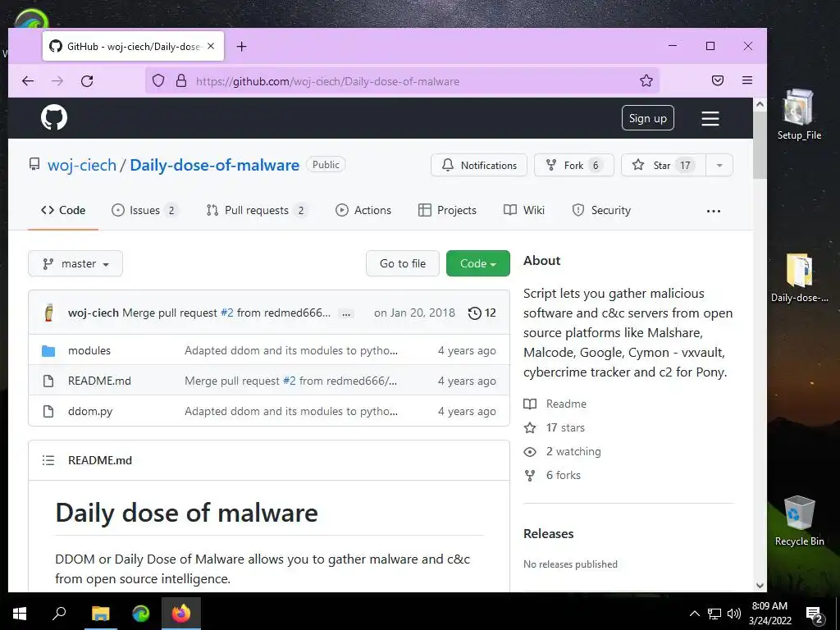Viewport: 840px width, 630px height.
Task: Click the Firefox taskbar icon
Action: (181, 614)
